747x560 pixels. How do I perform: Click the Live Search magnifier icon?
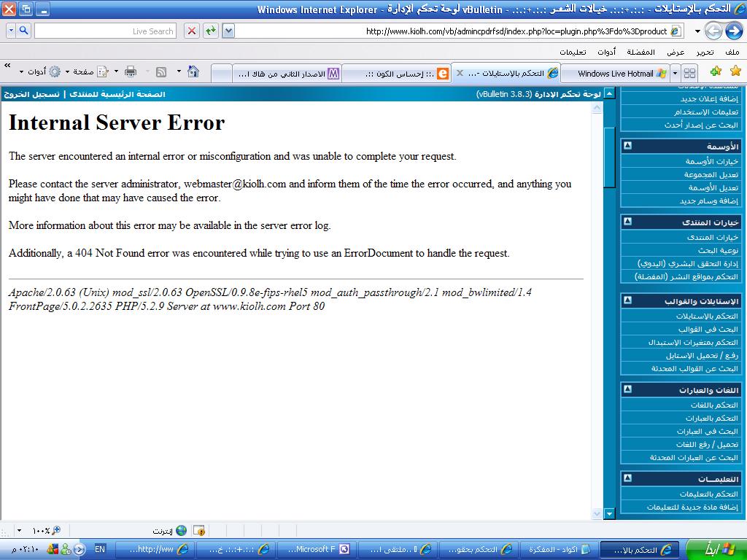[x=23, y=31]
